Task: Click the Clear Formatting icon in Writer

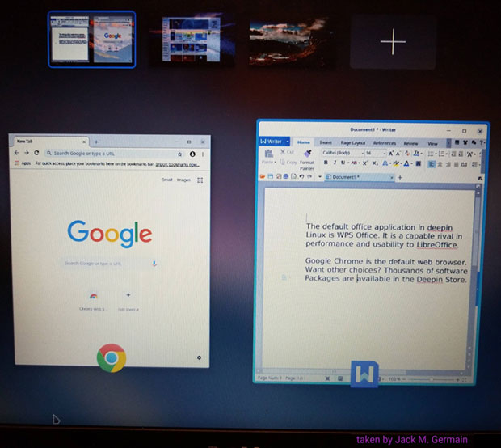Action: tap(407, 154)
